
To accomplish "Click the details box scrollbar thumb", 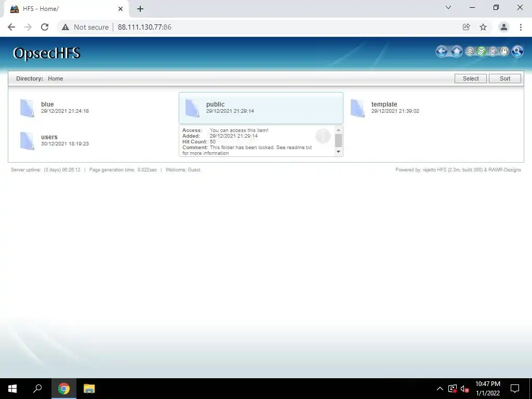I will pyautogui.click(x=338, y=140).
